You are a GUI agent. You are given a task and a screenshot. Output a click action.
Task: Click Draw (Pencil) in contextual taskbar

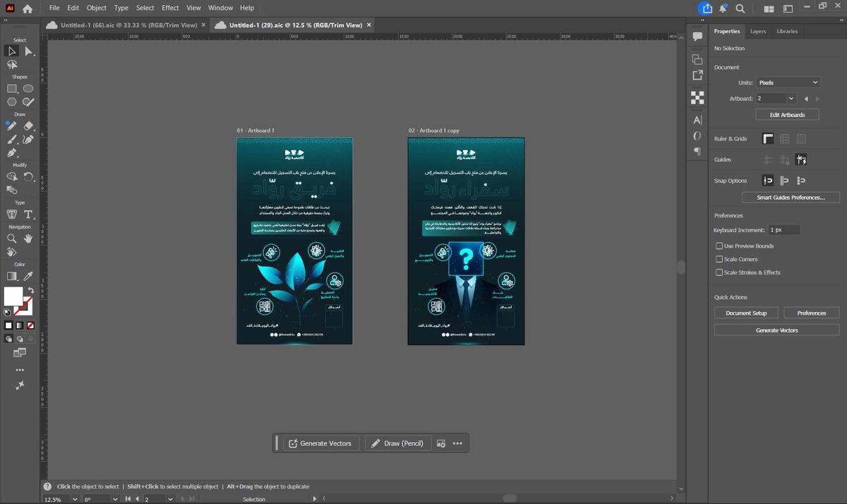pos(398,443)
